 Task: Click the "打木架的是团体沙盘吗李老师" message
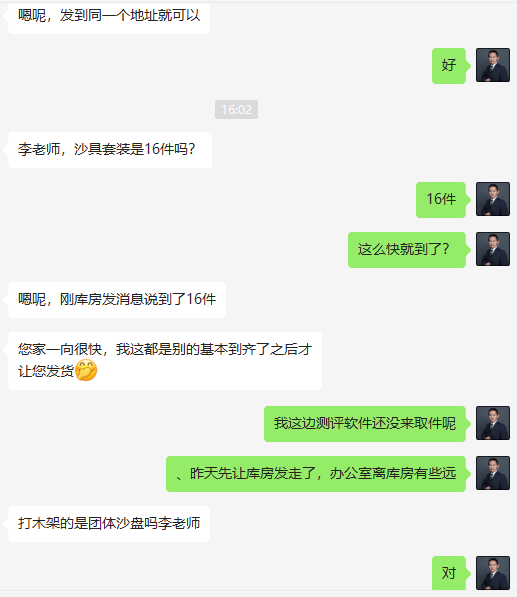click(109, 524)
